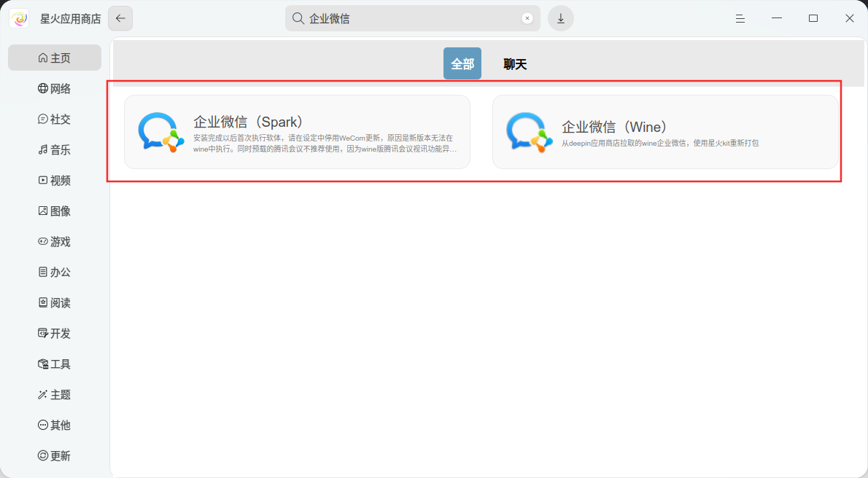Screen dimensions: 868x478
Task: Open the 主页 home section
Action: [54, 58]
